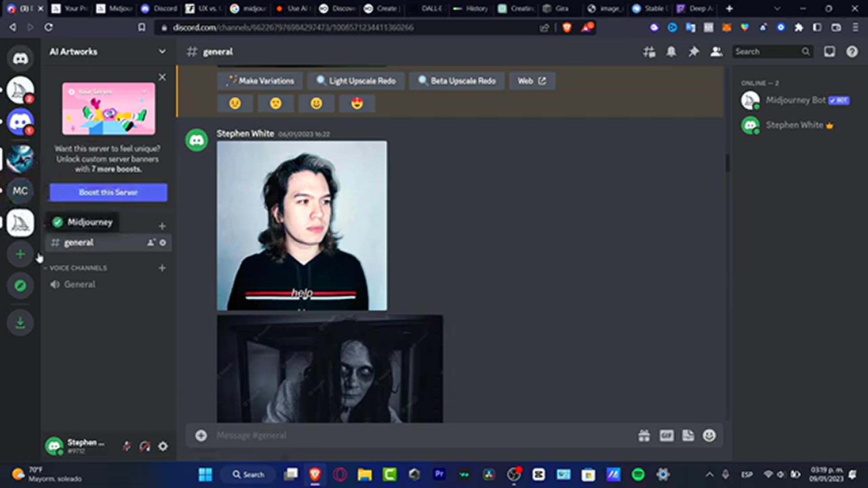Viewport: 868px width, 488px height.
Task: Click the browser bookmark icon
Action: coord(142,28)
